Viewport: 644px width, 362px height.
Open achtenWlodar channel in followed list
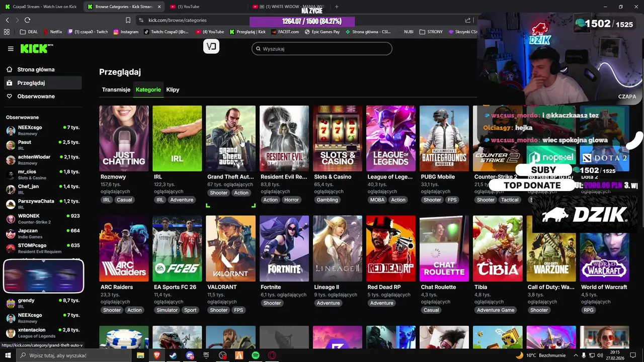click(43, 160)
